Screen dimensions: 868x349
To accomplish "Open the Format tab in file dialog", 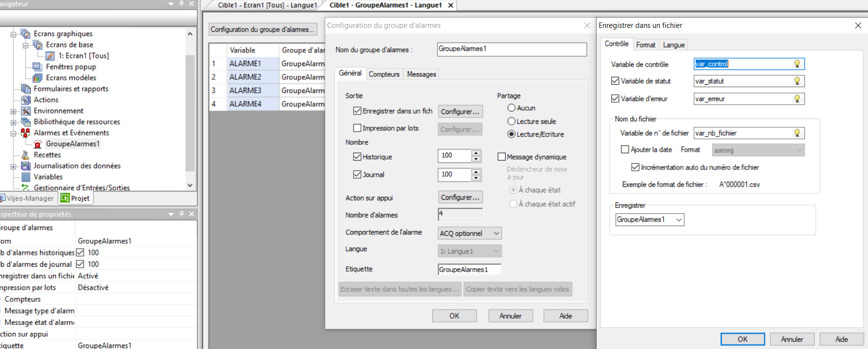I will tap(645, 45).
